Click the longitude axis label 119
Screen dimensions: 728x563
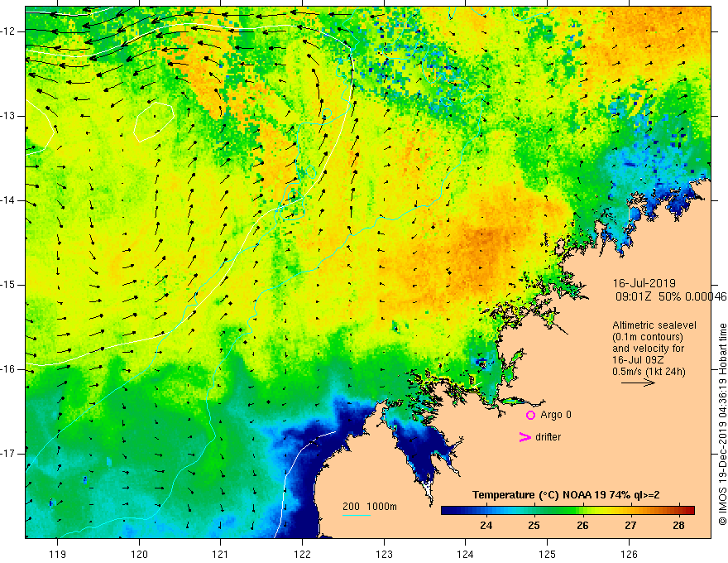57,554
